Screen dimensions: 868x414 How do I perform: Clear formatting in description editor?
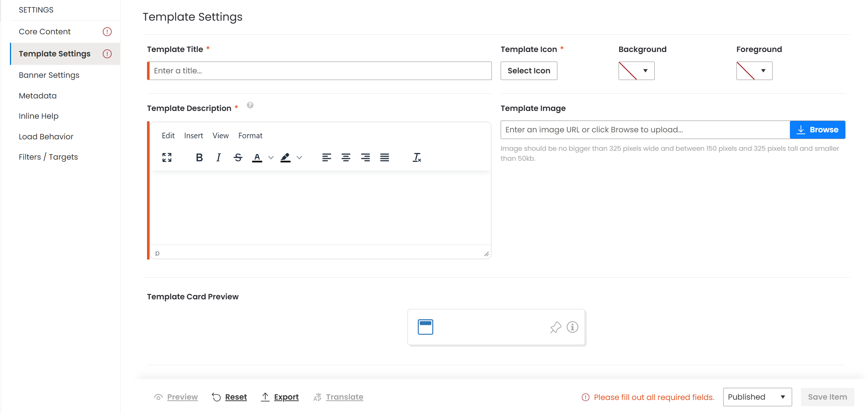click(417, 157)
